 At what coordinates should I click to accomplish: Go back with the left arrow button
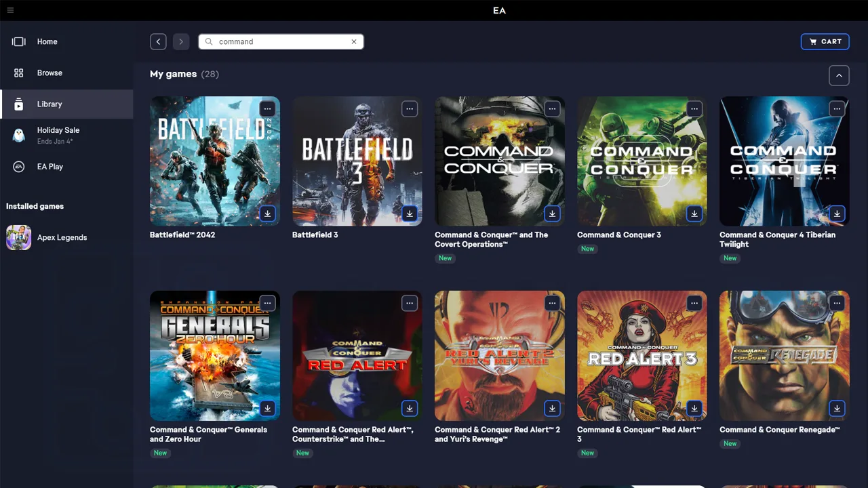coord(158,41)
